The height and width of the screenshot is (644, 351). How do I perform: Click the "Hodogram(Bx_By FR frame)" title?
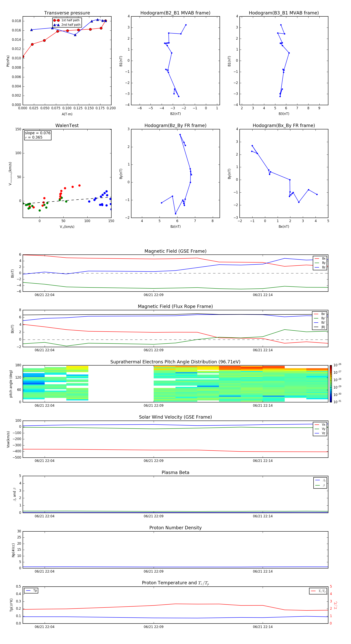[x=284, y=125]
